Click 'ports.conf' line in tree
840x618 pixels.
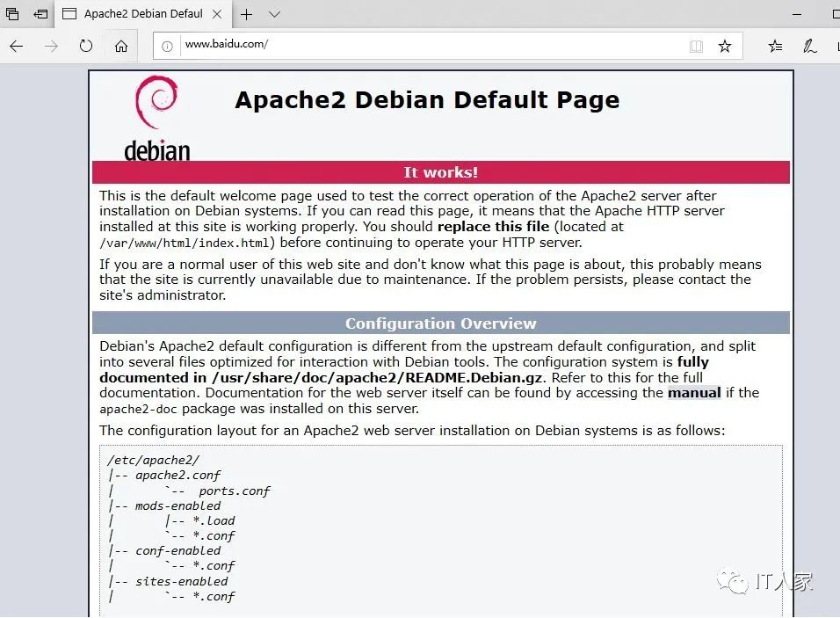(x=235, y=491)
